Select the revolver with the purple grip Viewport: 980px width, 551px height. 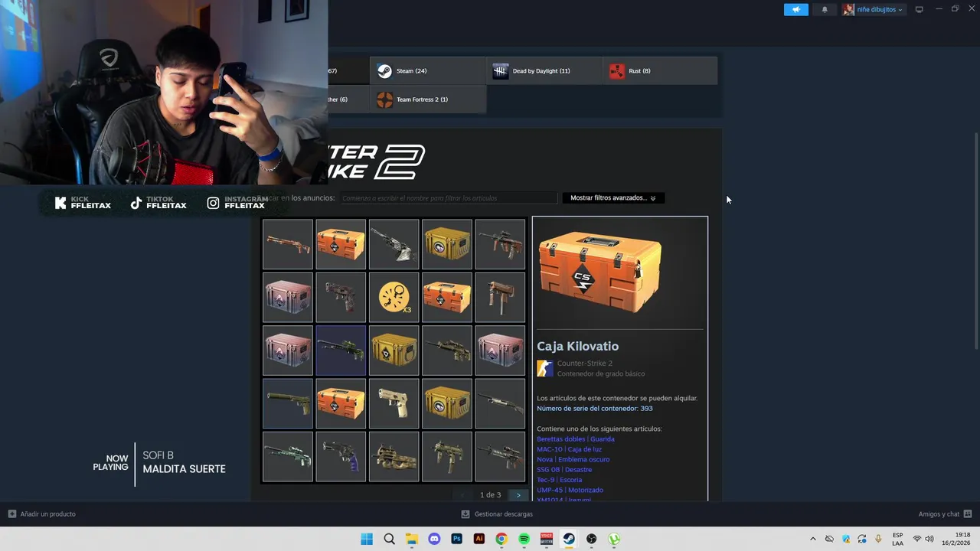click(x=341, y=457)
